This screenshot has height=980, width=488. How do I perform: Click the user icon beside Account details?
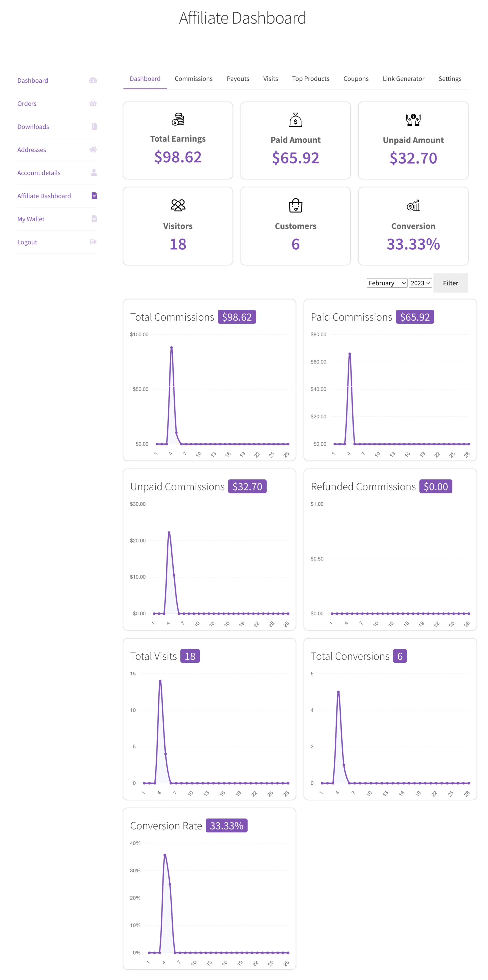pyautogui.click(x=93, y=173)
